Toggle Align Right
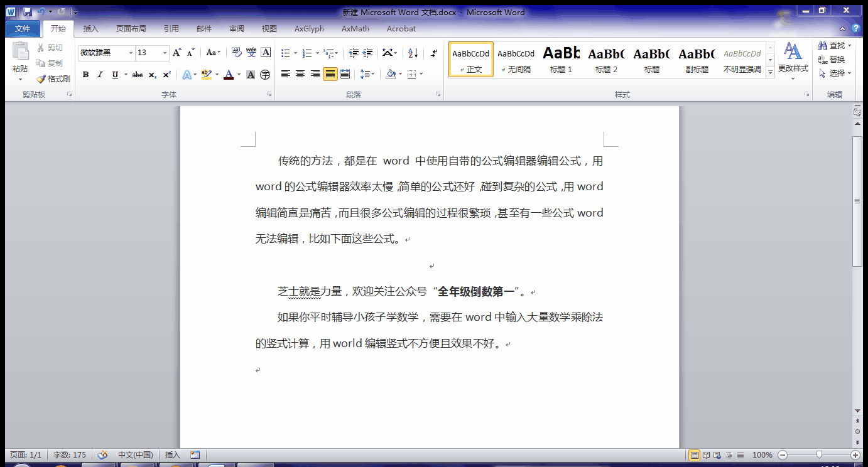This screenshot has width=868, height=467. point(315,74)
